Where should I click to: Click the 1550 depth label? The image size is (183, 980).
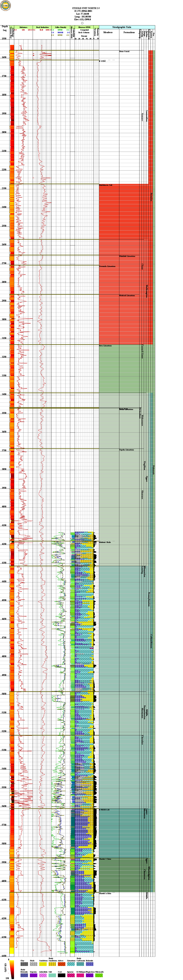[4, 39]
